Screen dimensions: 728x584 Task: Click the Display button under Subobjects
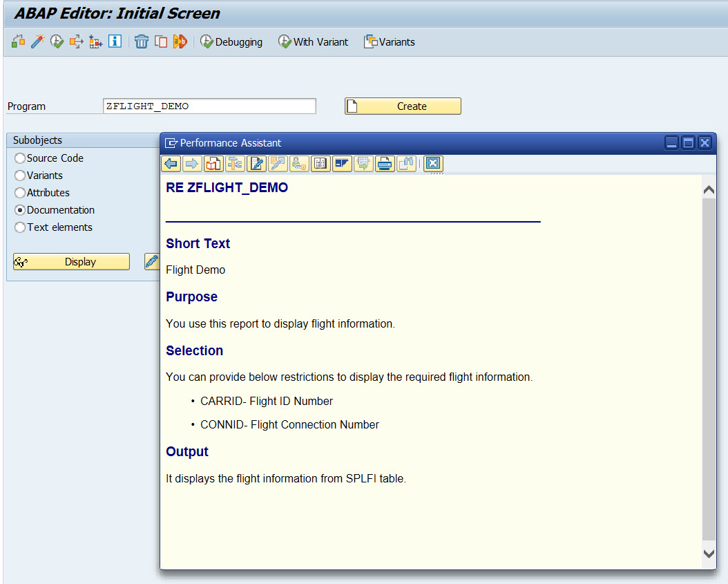click(x=71, y=261)
